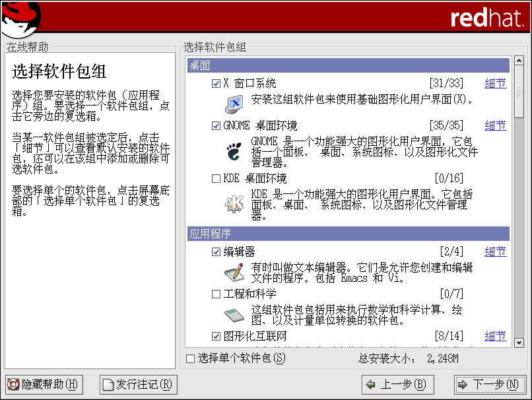Viewport: 532px width, 400px height.
Task: Go back with the 上一步 button
Action: (396, 384)
